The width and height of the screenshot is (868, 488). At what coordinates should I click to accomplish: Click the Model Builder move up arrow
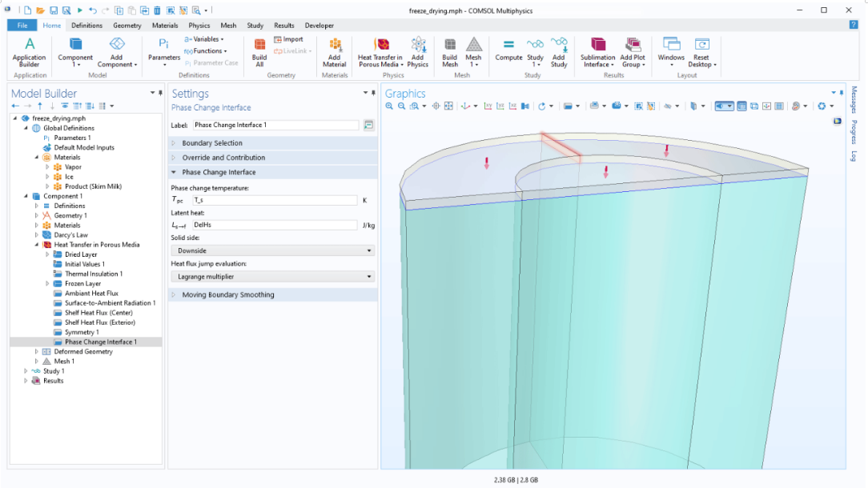(x=40, y=106)
